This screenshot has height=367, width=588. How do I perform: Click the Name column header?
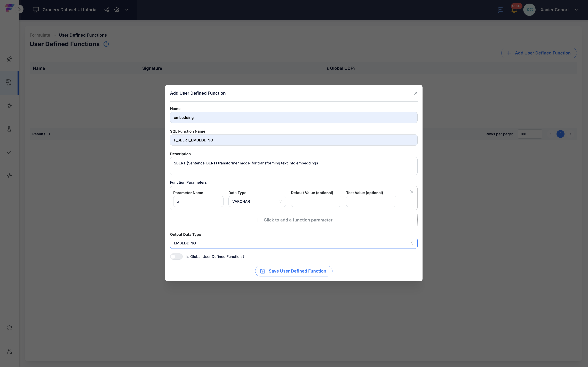click(39, 68)
